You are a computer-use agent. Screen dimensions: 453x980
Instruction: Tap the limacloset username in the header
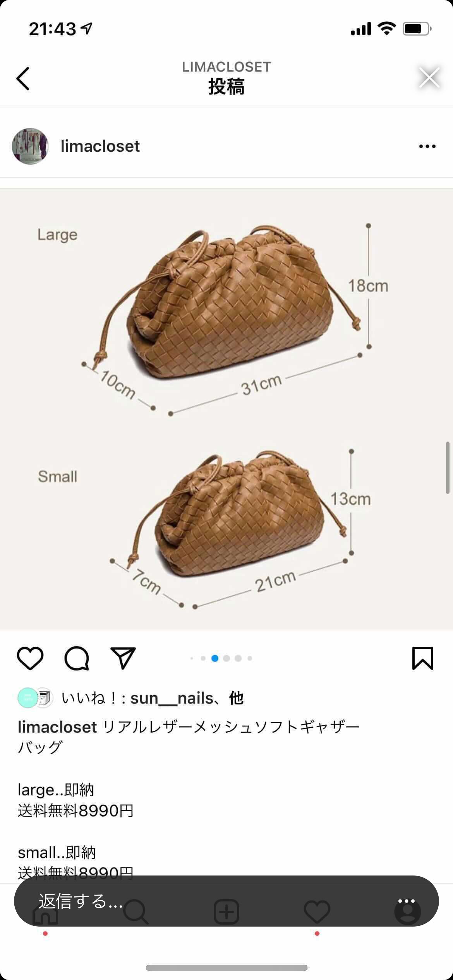click(x=100, y=146)
